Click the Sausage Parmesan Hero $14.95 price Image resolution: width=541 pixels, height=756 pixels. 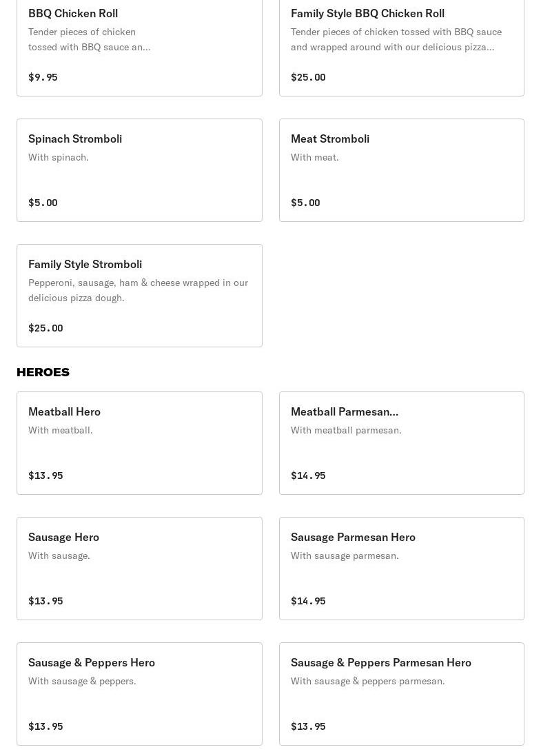[308, 601]
